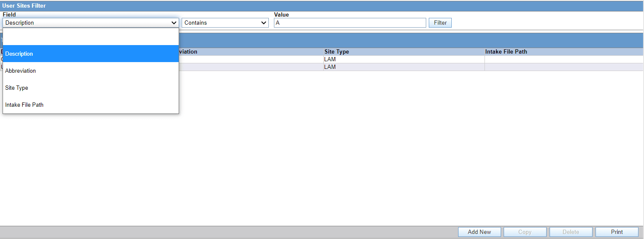
Task: Click the Filter button
Action: [440, 23]
